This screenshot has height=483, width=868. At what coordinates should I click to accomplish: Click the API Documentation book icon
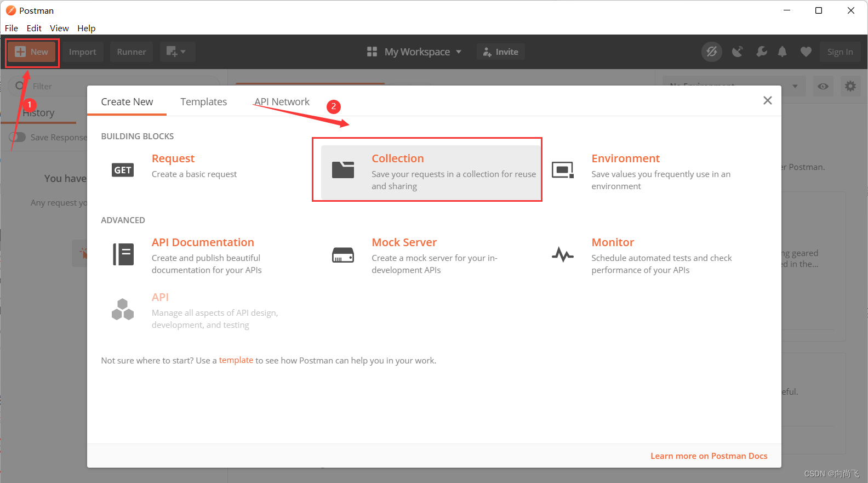pyautogui.click(x=123, y=254)
